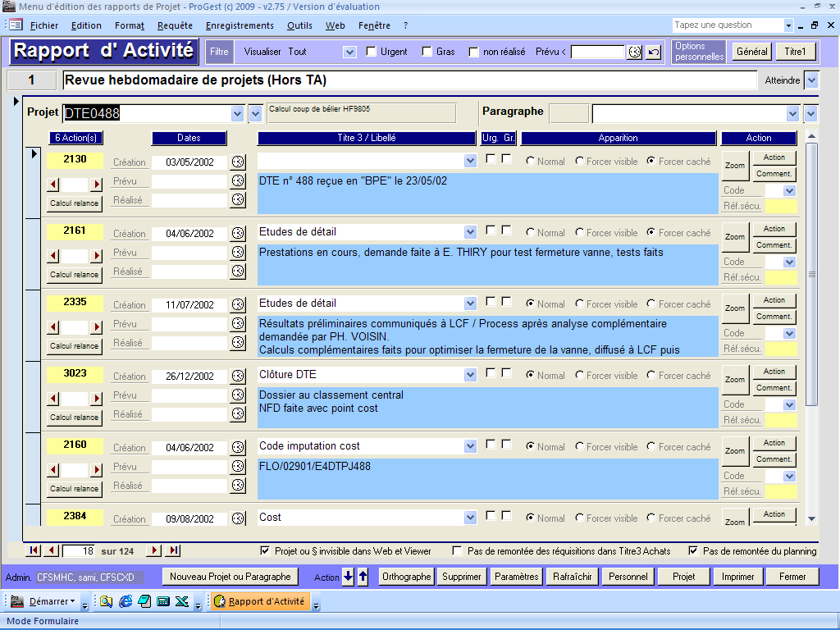This screenshot has height=630, width=840.
Task: Click the actions list vertical scrollbar thumb
Action: point(811,274)
